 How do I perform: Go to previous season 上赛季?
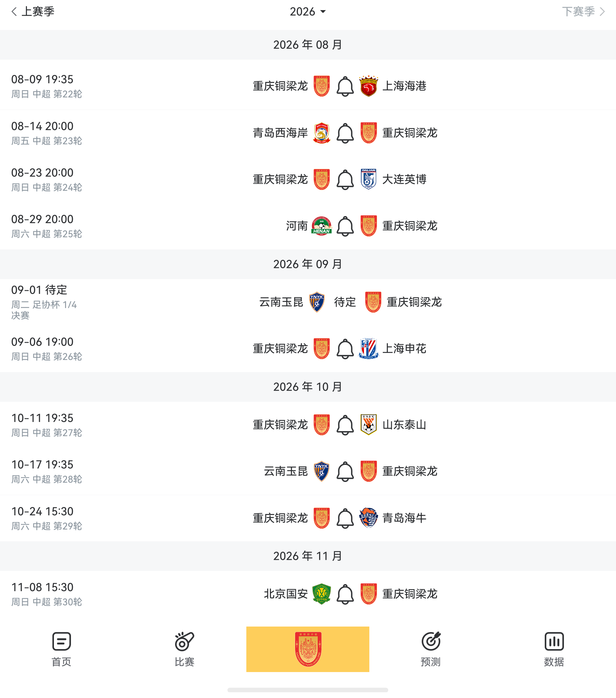click(x=33, y=11)
